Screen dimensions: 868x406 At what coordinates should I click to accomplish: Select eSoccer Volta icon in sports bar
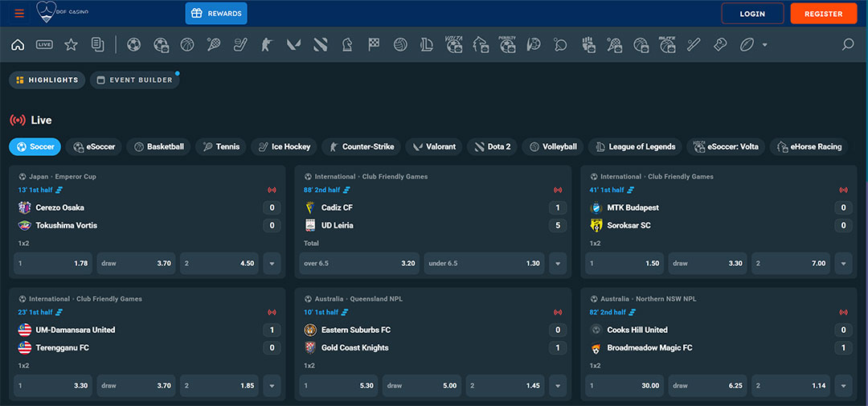pos(454,44)
